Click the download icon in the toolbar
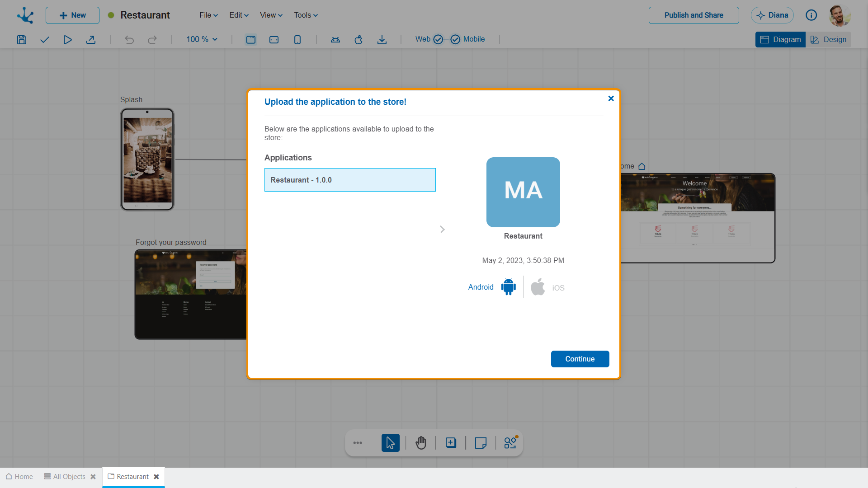 382,40
